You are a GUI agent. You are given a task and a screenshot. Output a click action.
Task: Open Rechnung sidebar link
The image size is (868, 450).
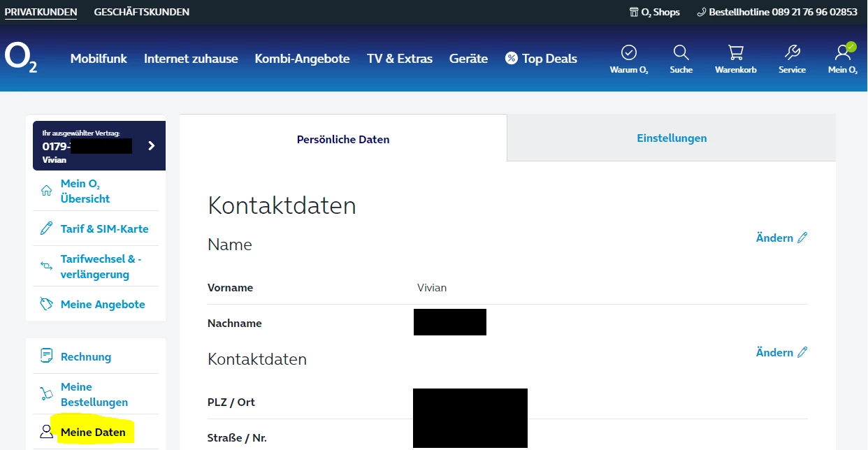click(86, 356)
